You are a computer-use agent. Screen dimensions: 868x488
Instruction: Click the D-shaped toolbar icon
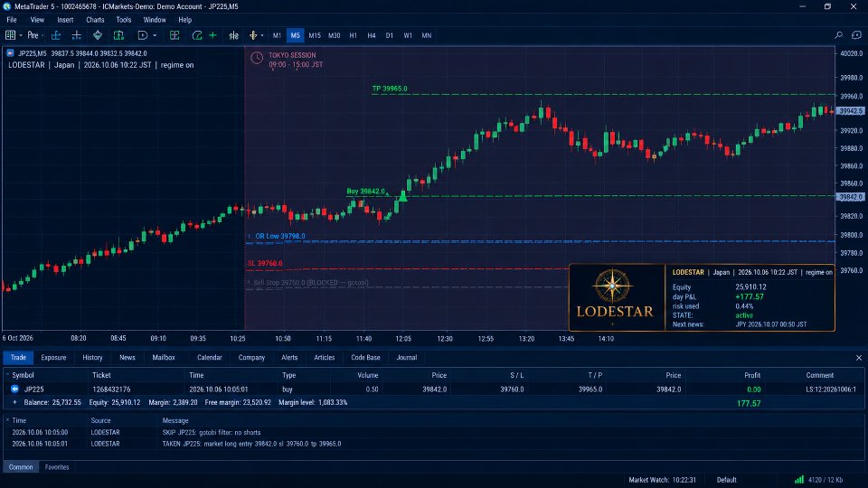coord(142,35)
